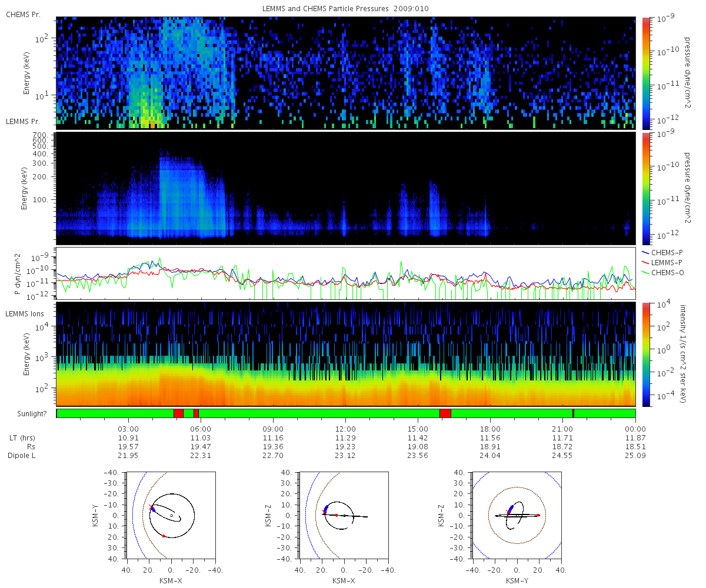This screenshot has height=588, width=706.
Task: Select the 'LEMMS Pr.' panel label
Action: click(x=24, y=122)
